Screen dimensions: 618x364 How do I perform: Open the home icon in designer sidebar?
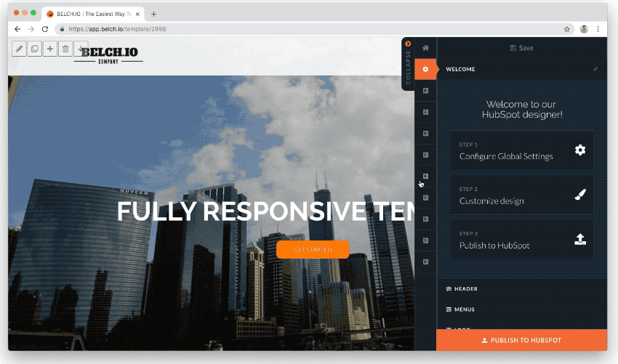[425, 48]
